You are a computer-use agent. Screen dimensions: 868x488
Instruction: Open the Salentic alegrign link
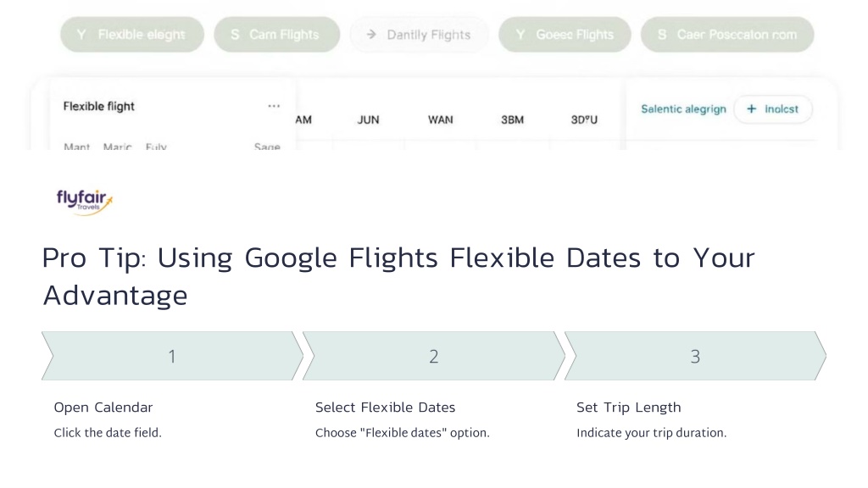[683, 109]
